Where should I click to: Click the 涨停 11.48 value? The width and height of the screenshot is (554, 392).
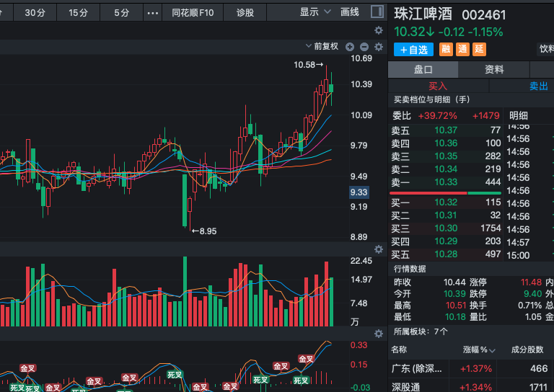pyautogui.click(x=531, y=282)
